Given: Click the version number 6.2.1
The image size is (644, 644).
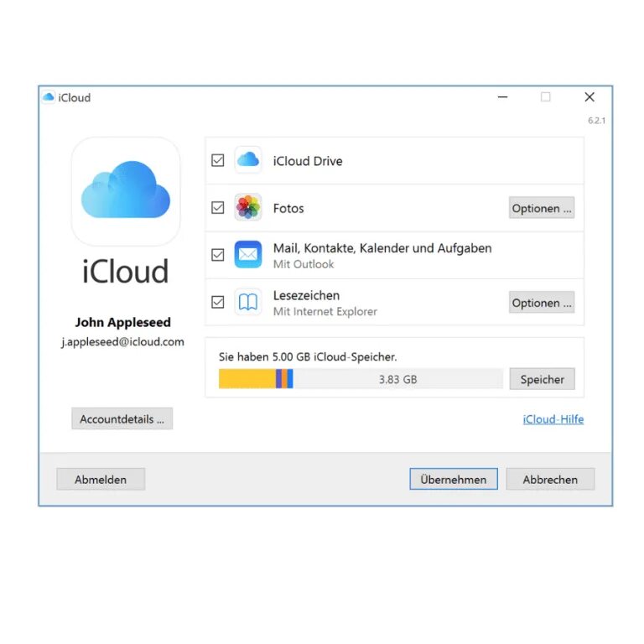Looking at the screenshot, I should click(596, 121).
